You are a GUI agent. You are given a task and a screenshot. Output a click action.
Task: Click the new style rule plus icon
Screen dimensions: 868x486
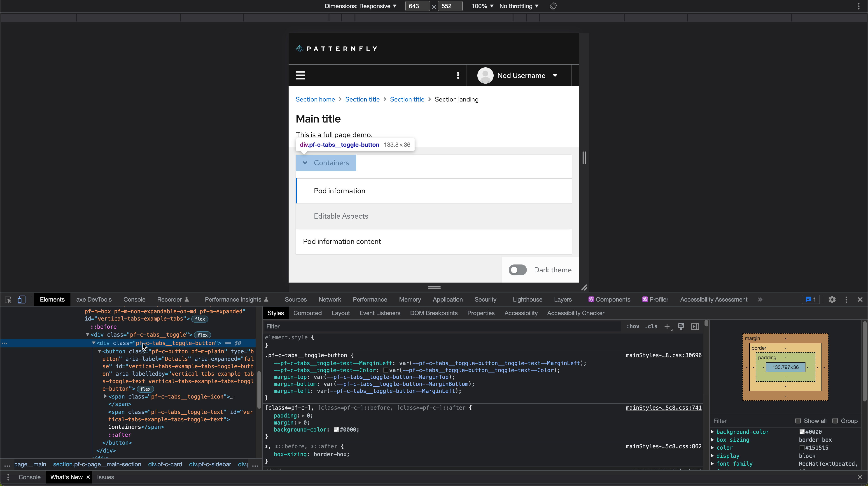pyautogui.click(x=667, y=326)
